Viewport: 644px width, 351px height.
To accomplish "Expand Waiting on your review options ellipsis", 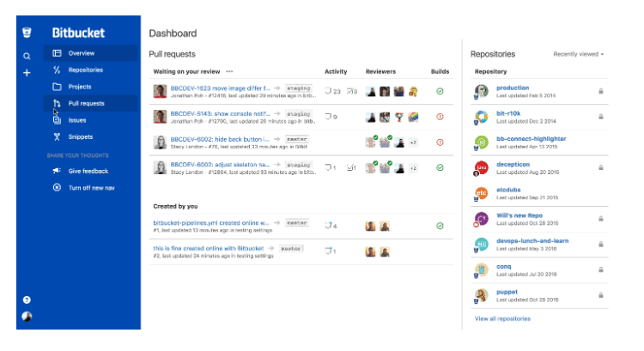I will point(229,71).
